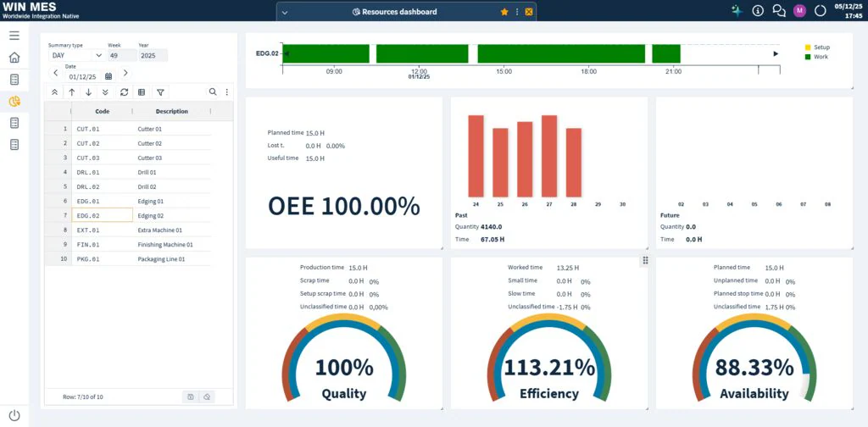Open the info icon in top bar
868x427 pixels.
coord(758,11)
